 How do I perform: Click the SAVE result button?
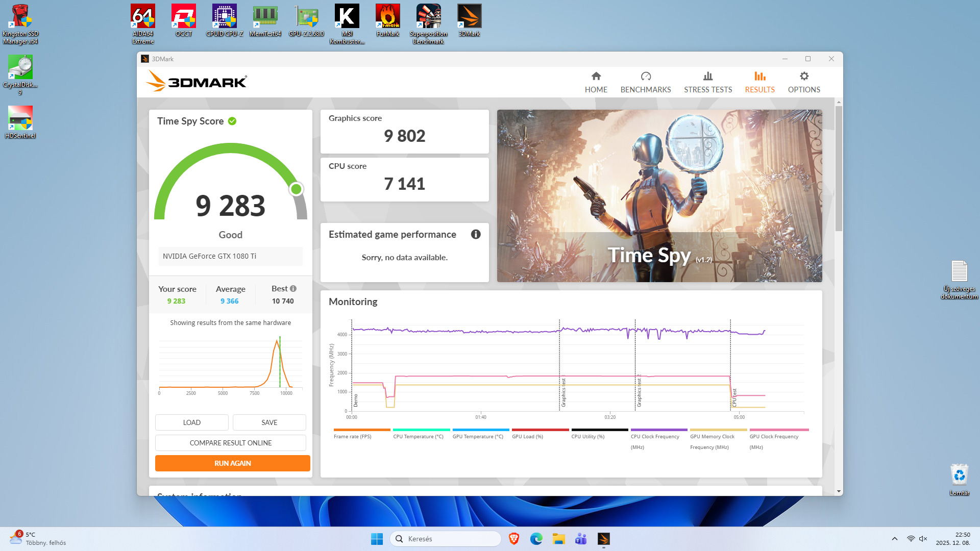pos(269,422)
